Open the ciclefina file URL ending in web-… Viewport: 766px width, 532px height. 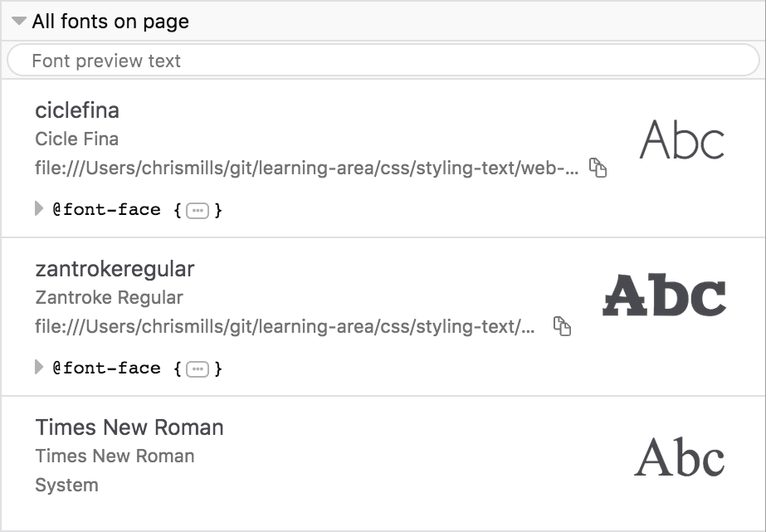(x=306, y=168)
